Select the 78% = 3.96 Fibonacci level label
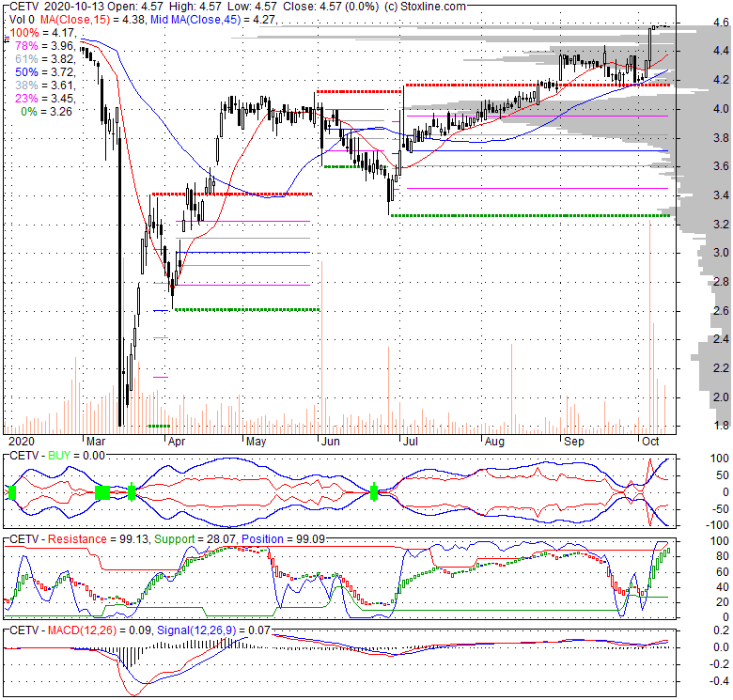 click(x=45, y=46)
